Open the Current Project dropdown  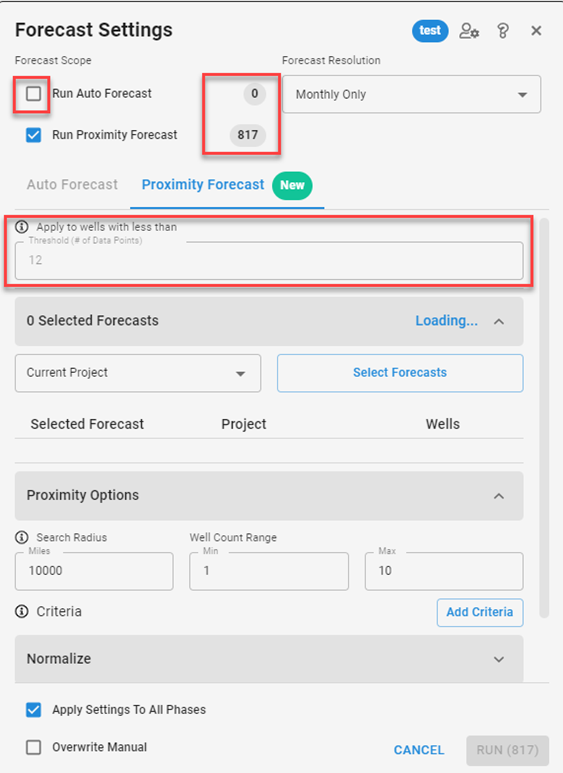tap(138, 373)
